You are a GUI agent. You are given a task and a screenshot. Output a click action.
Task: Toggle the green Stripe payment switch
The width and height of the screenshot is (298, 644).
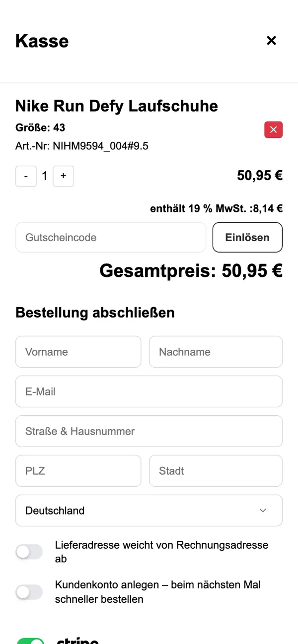coord(30,641)
